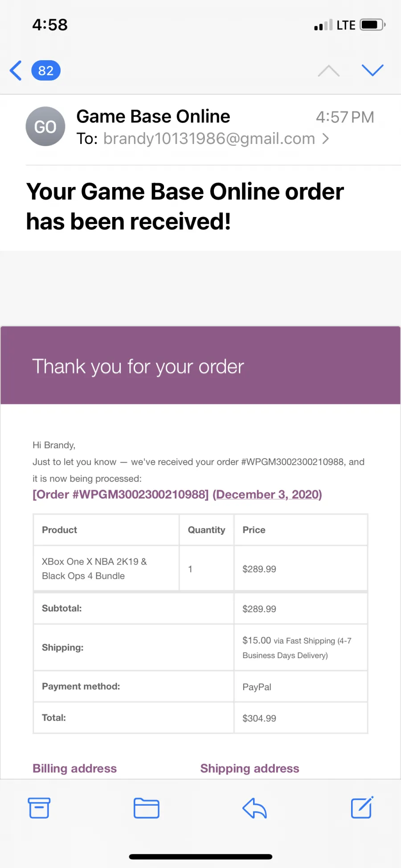
Task: Tap the email subject heading
Action: point(185,206)
